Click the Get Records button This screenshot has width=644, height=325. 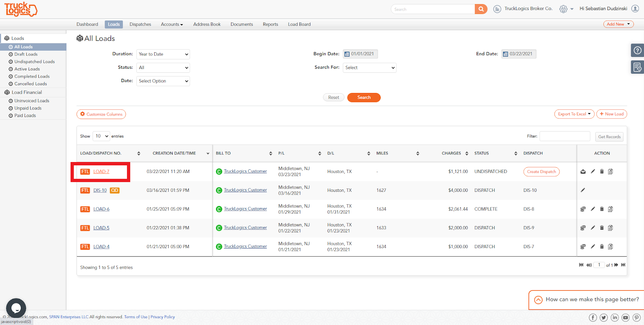[609, 137]
